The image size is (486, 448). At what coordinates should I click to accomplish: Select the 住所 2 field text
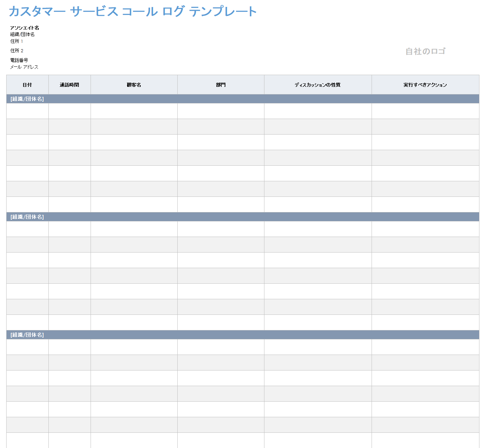click(17, 51)
